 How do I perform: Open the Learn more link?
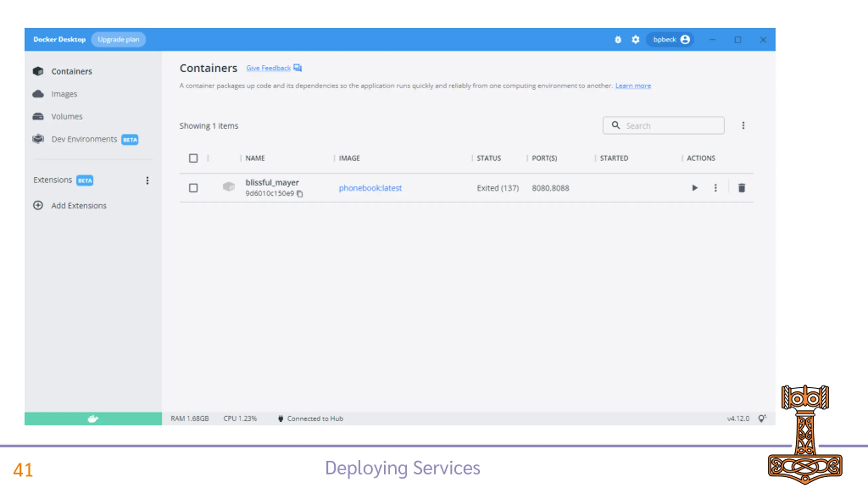click(633, 86)
